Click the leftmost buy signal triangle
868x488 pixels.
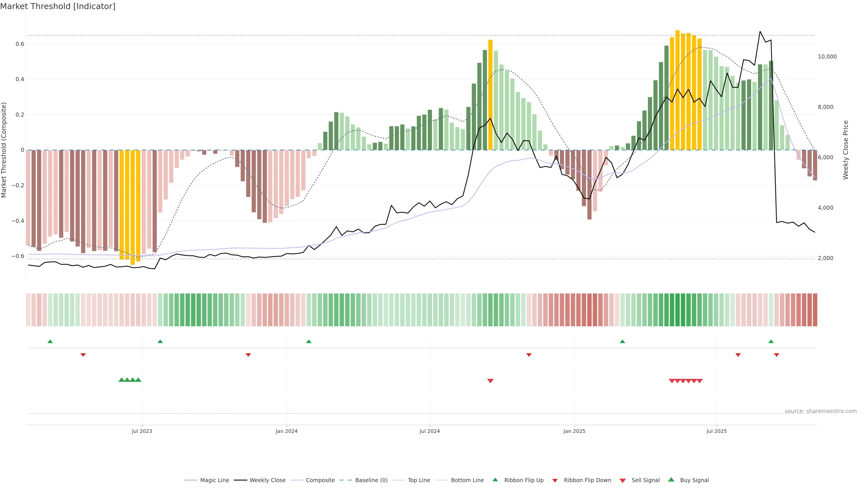coord(122,380)
